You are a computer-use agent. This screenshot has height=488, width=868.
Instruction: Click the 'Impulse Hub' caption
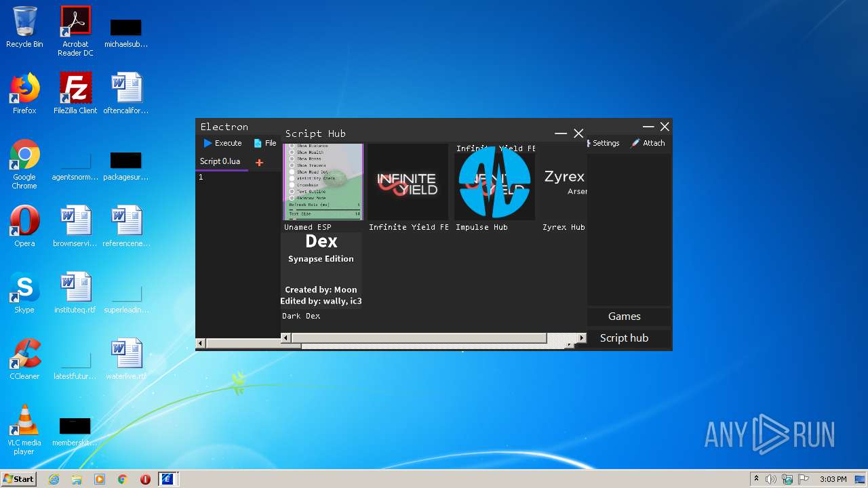tap(481, 227)
